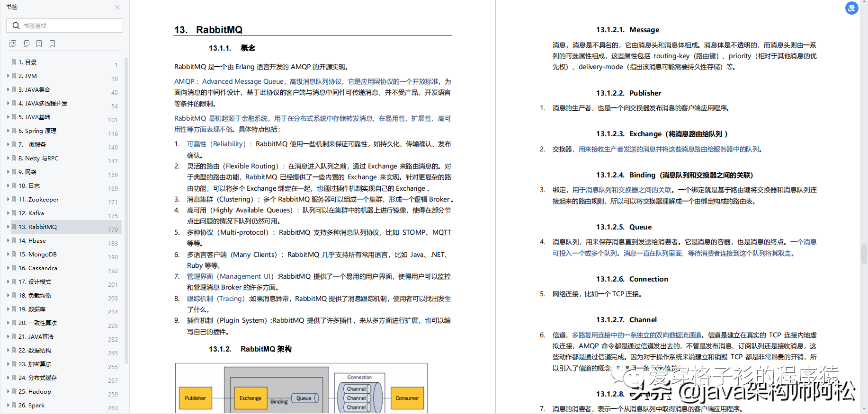Open the 10. 日志 bookmark
This screenshot has height=414, width=868.
tap(29, 185)
